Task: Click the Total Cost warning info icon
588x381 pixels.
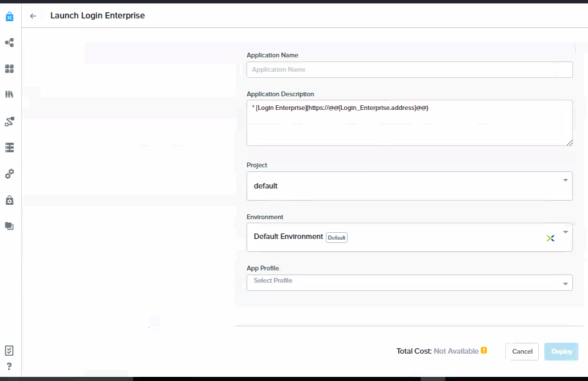Action: click(x=484, y=351)
